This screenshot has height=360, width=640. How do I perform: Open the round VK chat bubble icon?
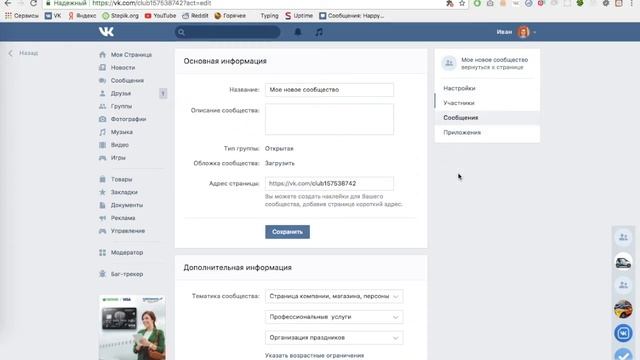pyautogui.click(x=623, y=333)
